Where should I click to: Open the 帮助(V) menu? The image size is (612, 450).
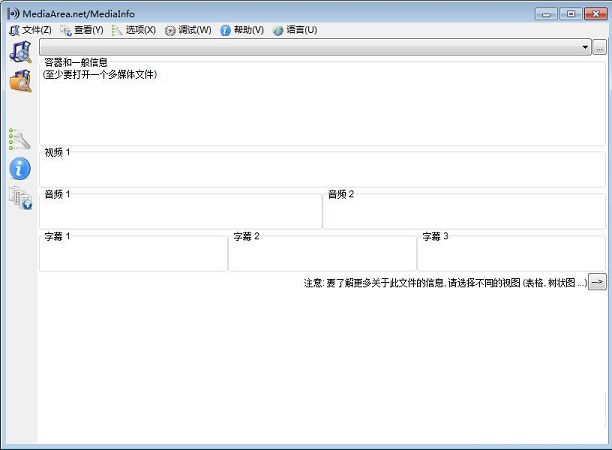click(x=242, y=30)
